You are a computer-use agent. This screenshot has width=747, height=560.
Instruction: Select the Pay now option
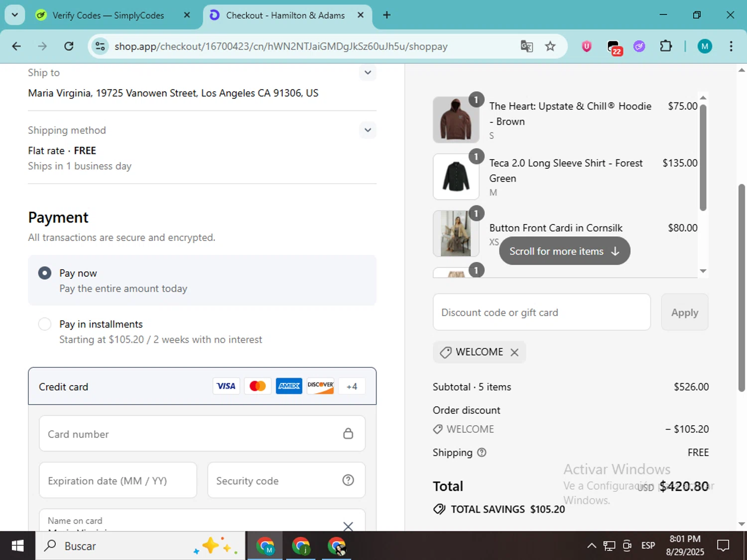point(45,273)
